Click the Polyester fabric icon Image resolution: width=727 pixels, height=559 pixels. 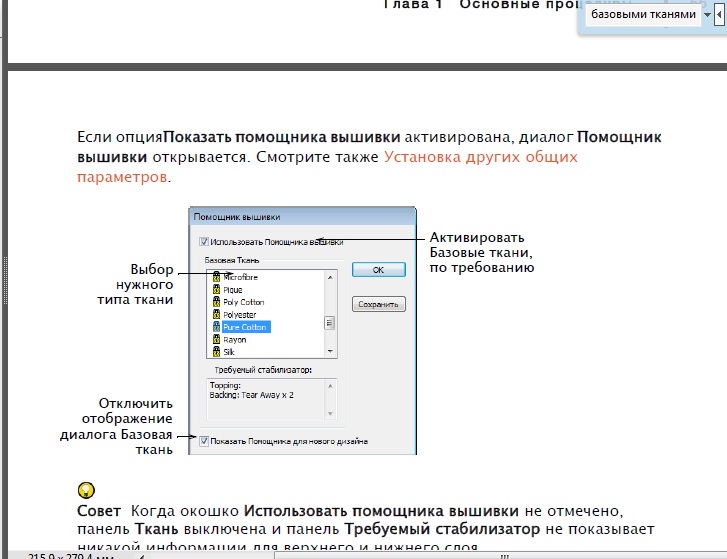click(x=216, y=314)
